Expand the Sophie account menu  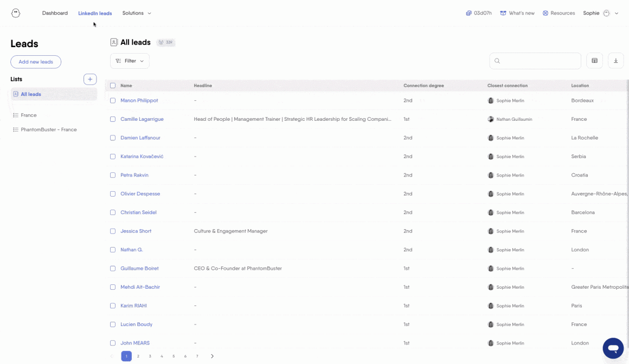[x=600, y=13]
